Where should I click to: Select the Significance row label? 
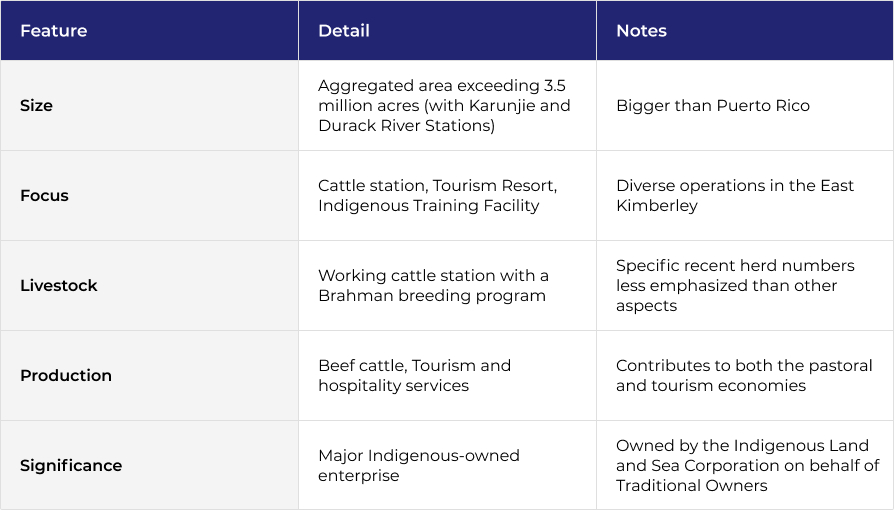pos(71,466)
